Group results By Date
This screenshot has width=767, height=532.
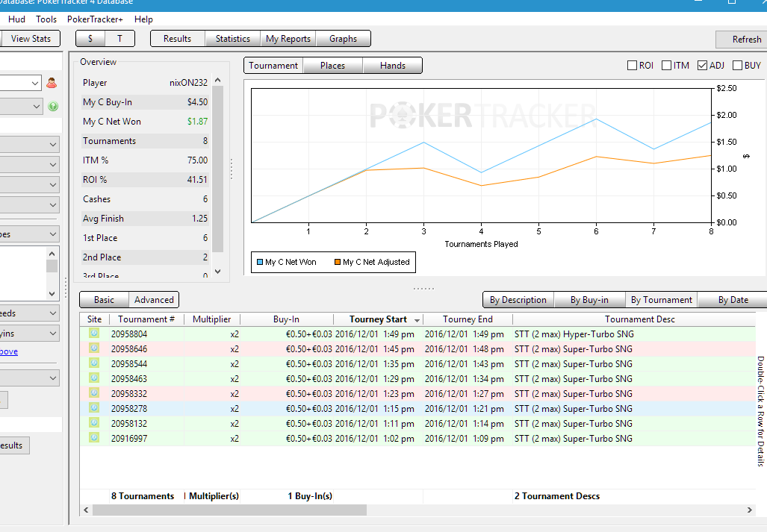[x=733, y=300]
